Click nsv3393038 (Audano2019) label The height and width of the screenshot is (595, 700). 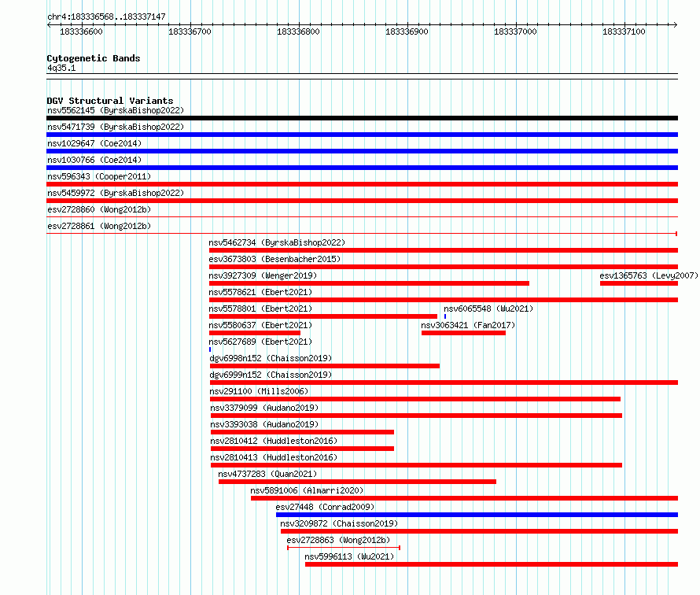264,424
